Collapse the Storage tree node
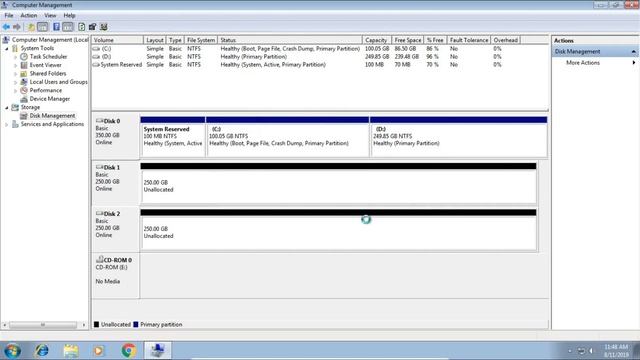 point(7,107)
